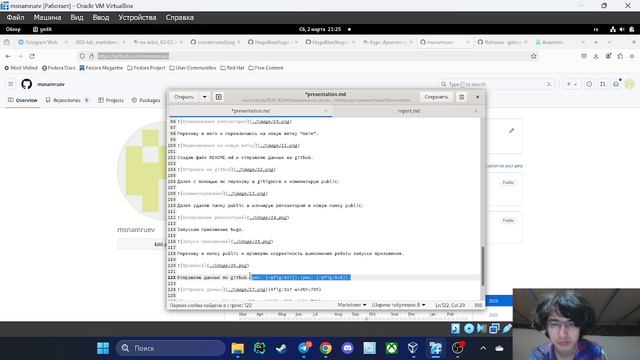The image size is (640, 360).
Task: Open the Red Hat bookmarks folder
Action: (232, 68)
